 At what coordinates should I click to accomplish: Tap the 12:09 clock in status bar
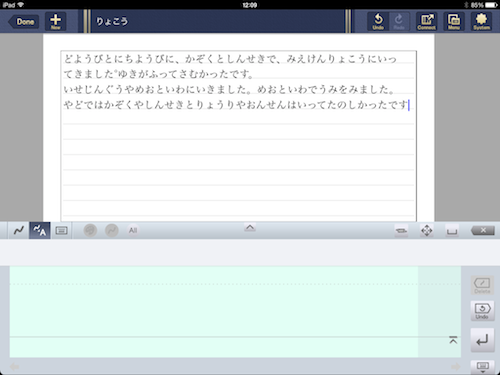coord(250,5)
